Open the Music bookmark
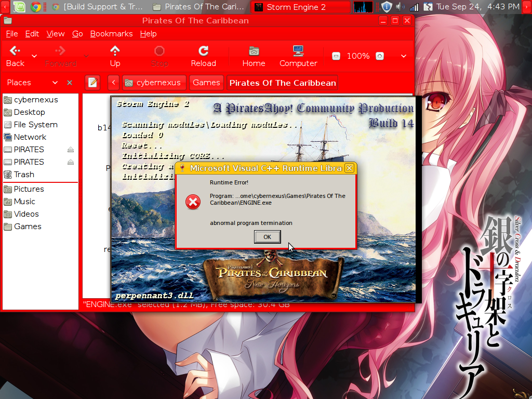Screen dimensions: 532x399 (x=41, y=202)
